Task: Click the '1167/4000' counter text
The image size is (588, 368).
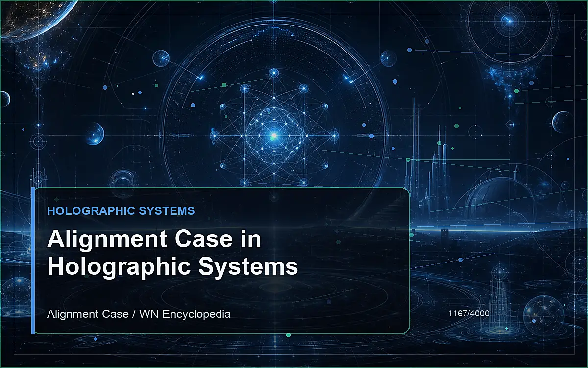Action: (468, 313)
